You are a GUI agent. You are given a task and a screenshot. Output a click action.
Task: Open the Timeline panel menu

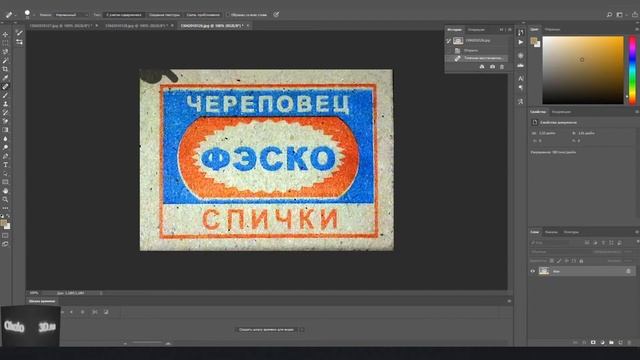coord(509,301)
